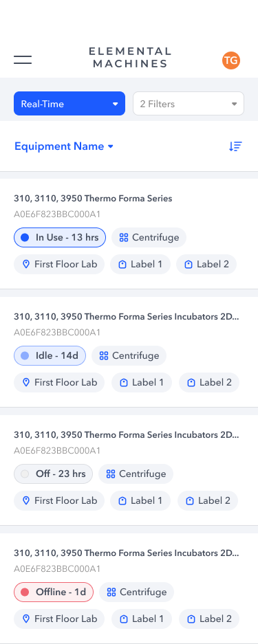Click Label 1 tag on the Offline card
258x644 pixels.
point(141,619)
